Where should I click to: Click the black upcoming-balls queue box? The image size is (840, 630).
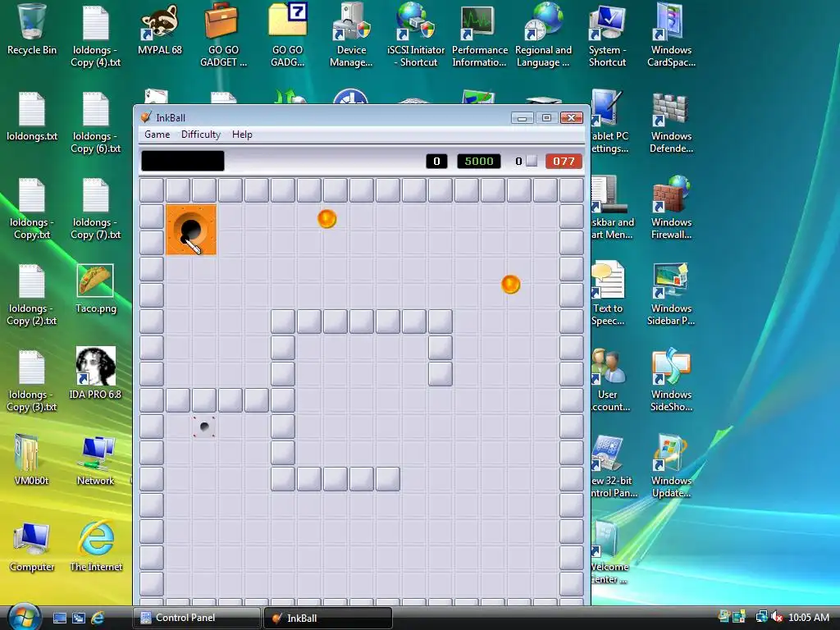(183, 161)
